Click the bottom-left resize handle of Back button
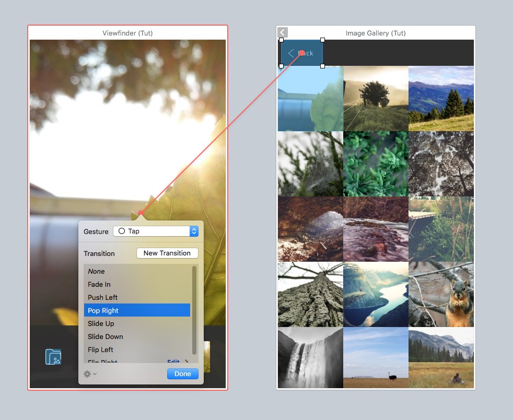Screen dimensions: 513x420 [x=282, y=66]
